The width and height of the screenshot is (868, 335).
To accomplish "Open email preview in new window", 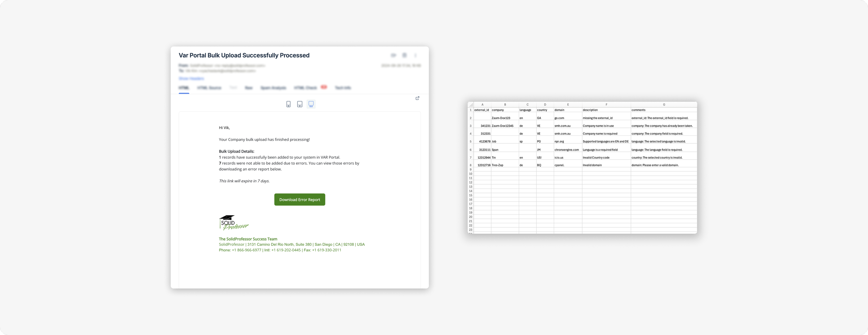I will [x=417, y=98].
